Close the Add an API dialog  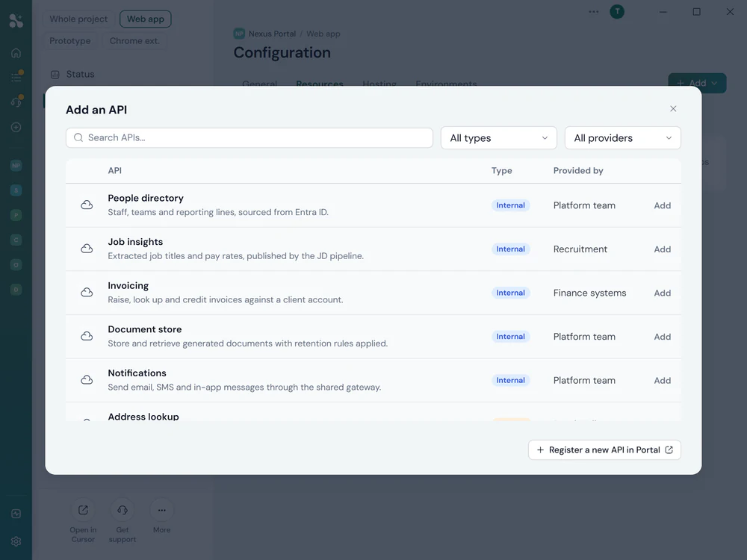(x=673, y=108)
